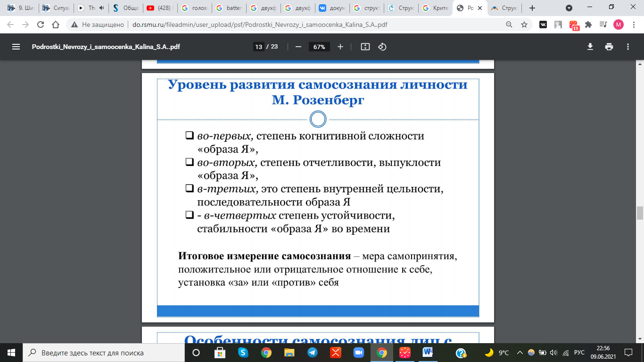Open the Chrome profile avatar M
Viewport: 644px width, 362px height.
click(x=618, y=25)
